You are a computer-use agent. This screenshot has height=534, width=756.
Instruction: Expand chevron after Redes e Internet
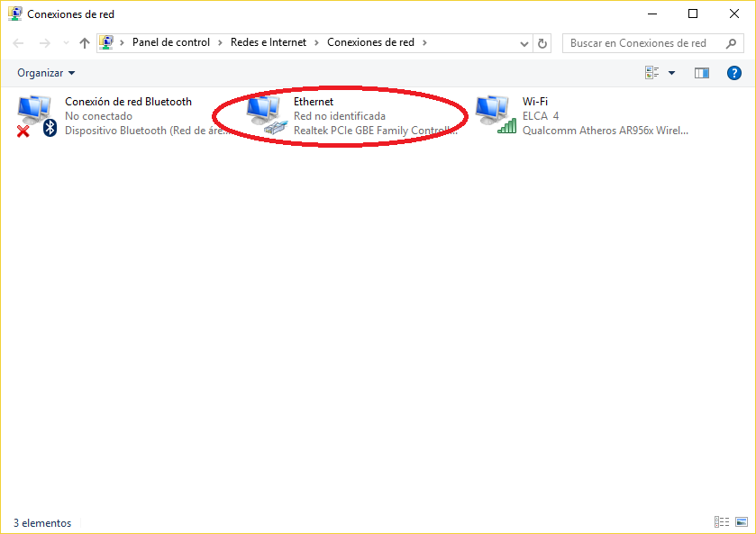coord(317,43)
